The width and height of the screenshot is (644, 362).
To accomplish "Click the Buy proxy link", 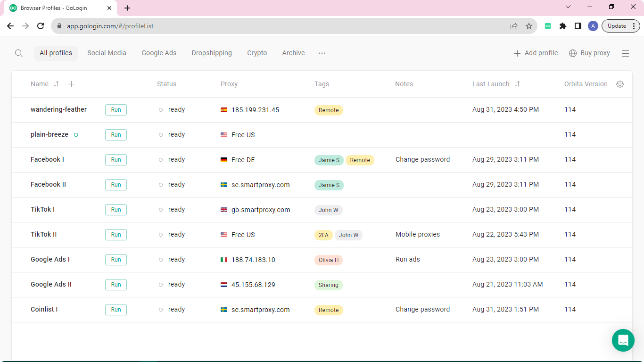I will 589,53.
